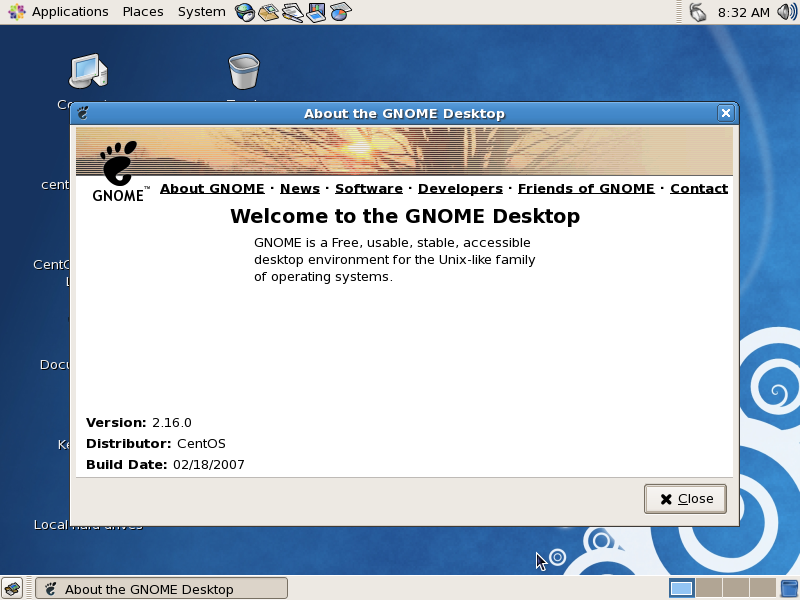The height and width of the screenshot is (600, 800).
Task: Open the Computer icon on the desktop
Action: pos(88,70)
